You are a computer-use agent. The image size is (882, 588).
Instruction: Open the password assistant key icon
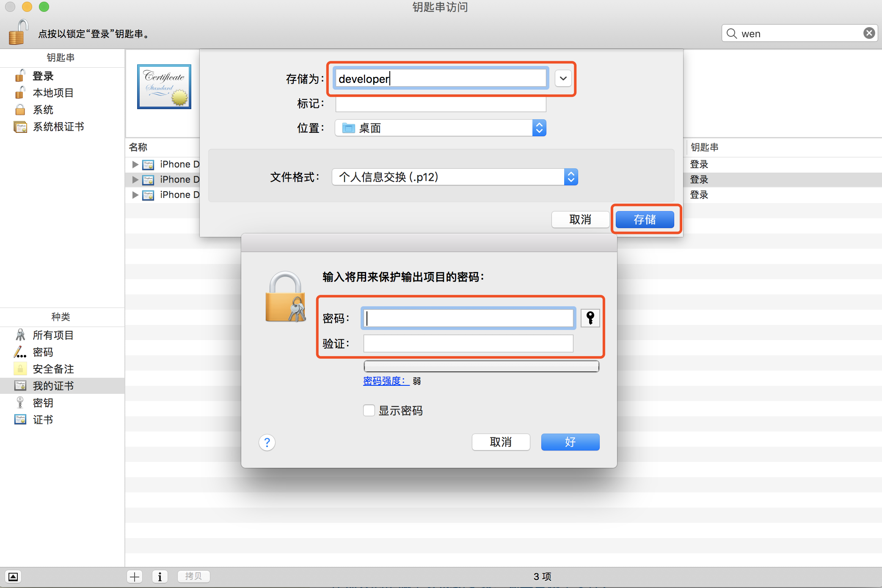click(590, 318)
